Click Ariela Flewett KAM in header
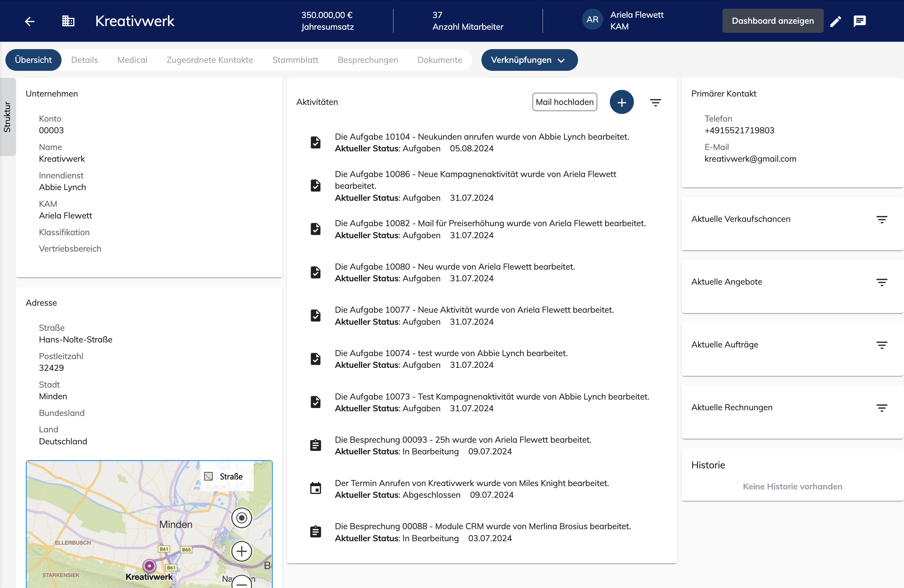 [637, 20]
